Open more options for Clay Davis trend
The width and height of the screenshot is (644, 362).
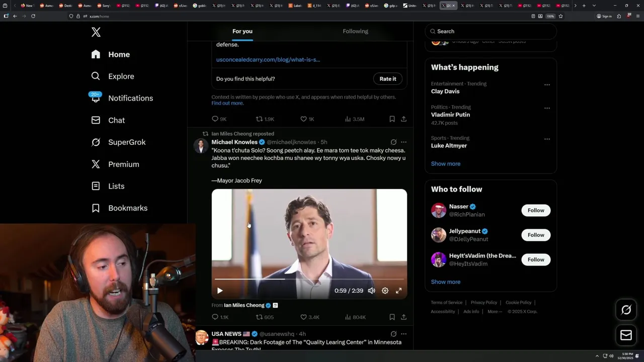pos(547,84)
